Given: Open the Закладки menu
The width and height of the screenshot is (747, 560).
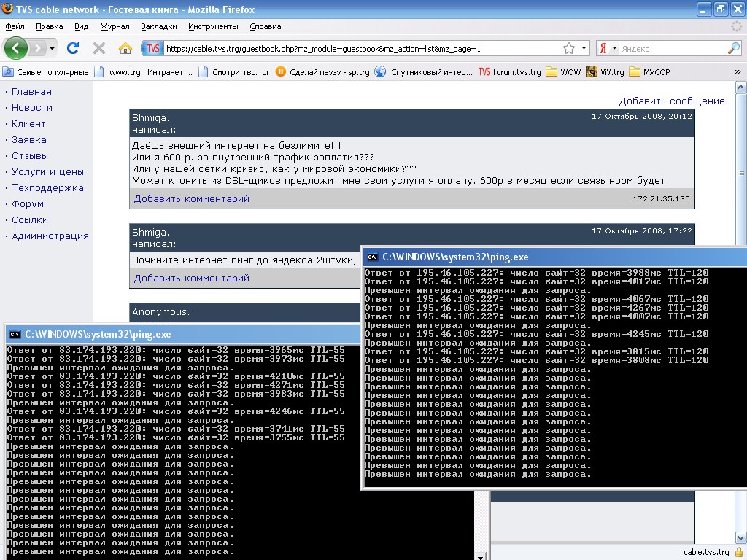Looking at the screenshot, I should click(159, 26).
